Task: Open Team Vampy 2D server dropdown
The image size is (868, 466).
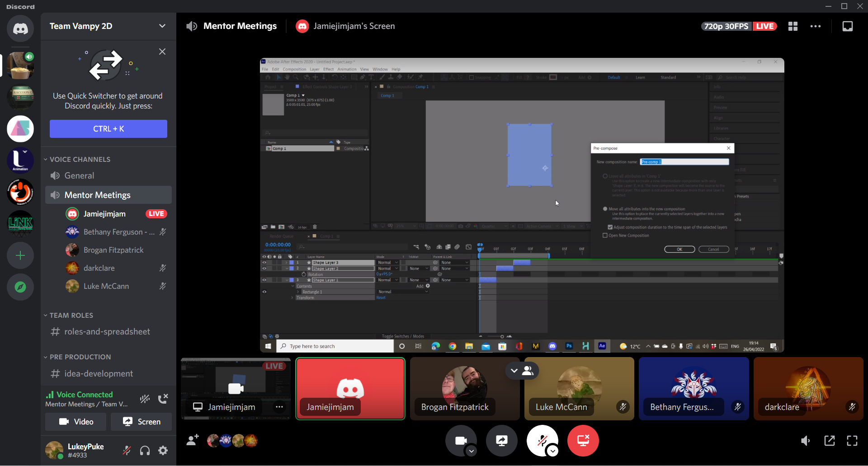Action: click(x=162, y=26)
